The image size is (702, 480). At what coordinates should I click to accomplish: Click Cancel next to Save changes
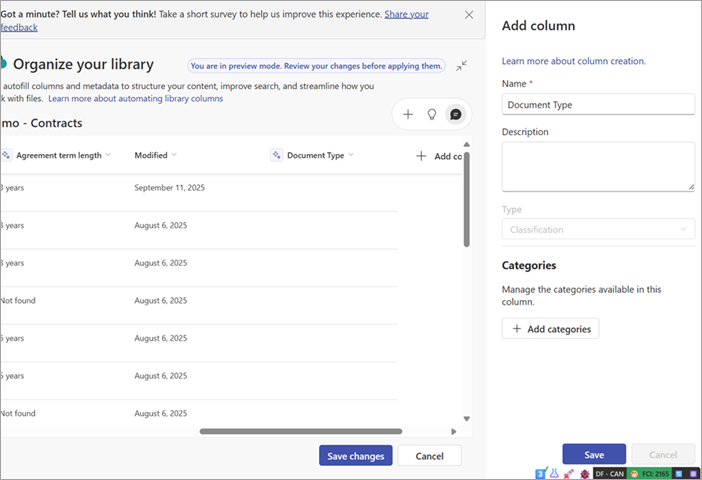[429, 456]
